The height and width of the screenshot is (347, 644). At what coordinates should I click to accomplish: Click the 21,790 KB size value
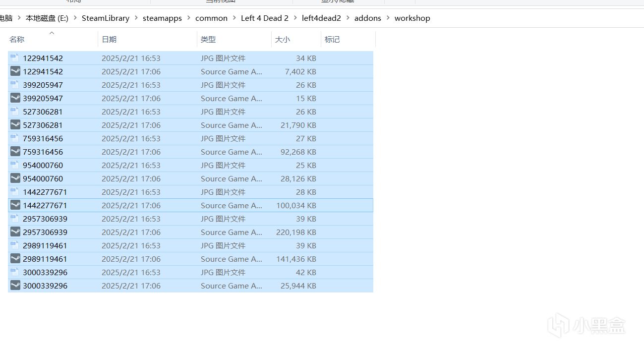(298, 125)
